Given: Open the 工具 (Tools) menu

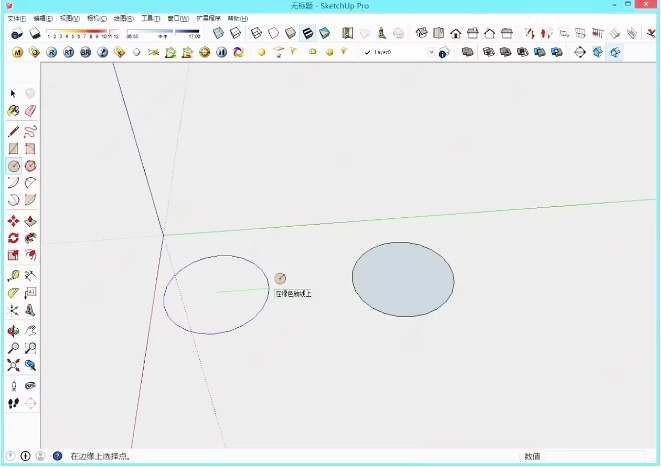Looking at the screenshot, I should click(150, 18).
